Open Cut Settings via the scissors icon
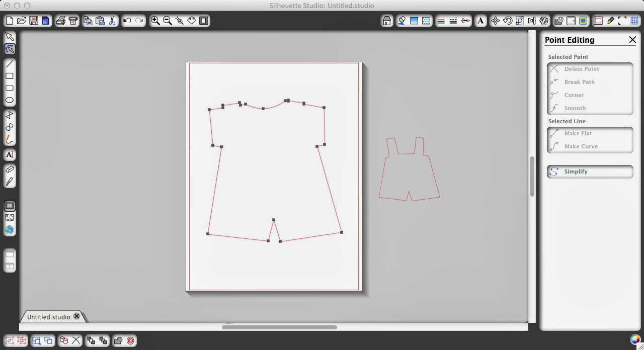This screenshot has width=644, height=350. (466, 21)
